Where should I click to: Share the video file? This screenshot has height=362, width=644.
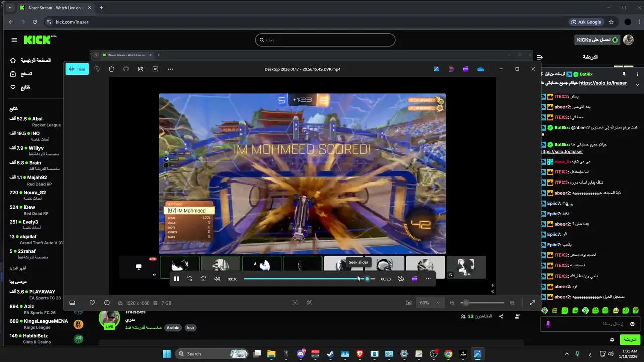(x=141, y=69)
